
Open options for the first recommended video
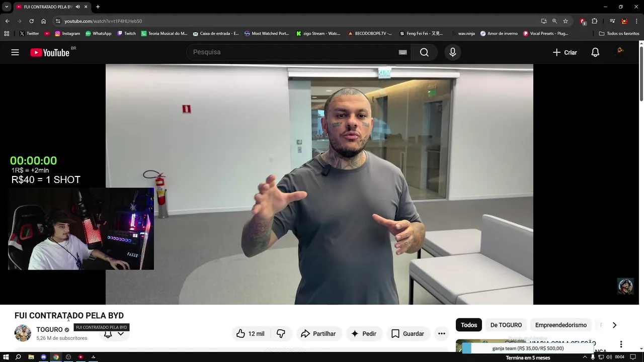[621, 344]
